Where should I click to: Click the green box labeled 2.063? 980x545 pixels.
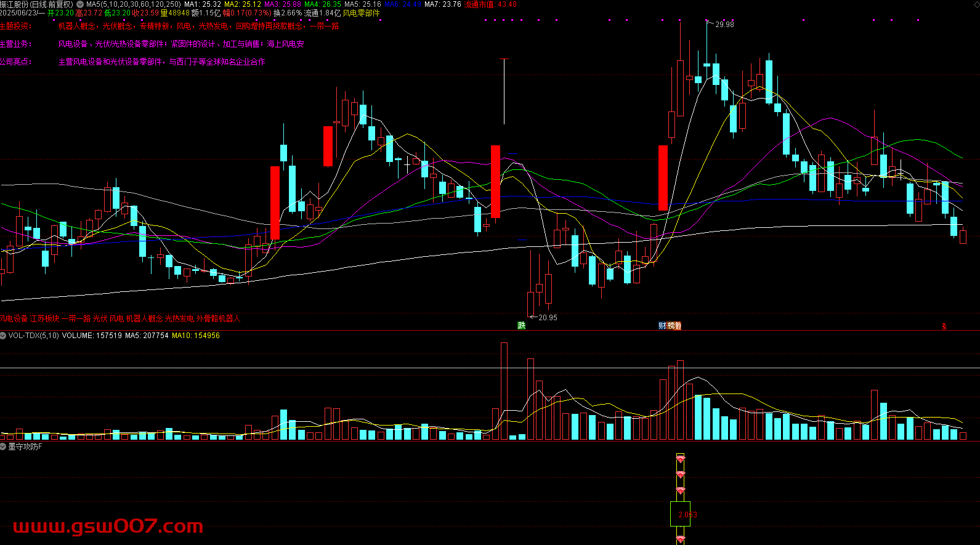click(681, 514)
